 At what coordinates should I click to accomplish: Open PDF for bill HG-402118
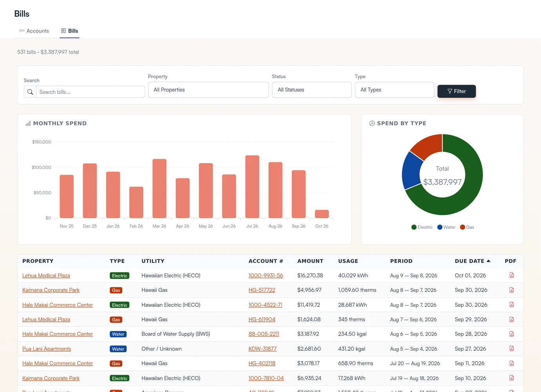point(512,363)
